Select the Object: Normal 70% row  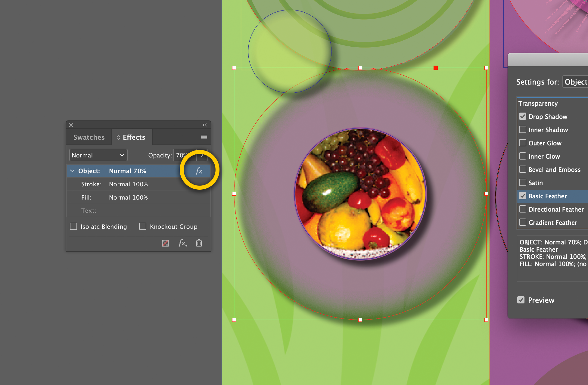(x=138, y=171)
